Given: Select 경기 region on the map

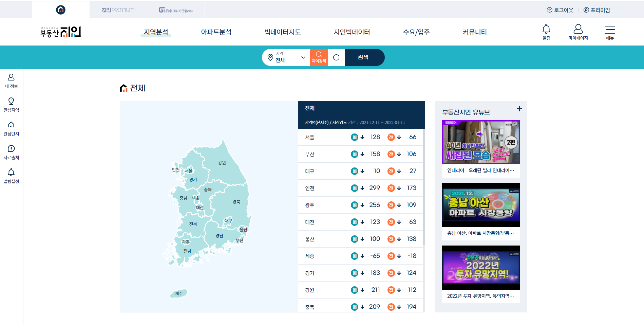Looking at the screenshot, I should (x=193, y=180).
